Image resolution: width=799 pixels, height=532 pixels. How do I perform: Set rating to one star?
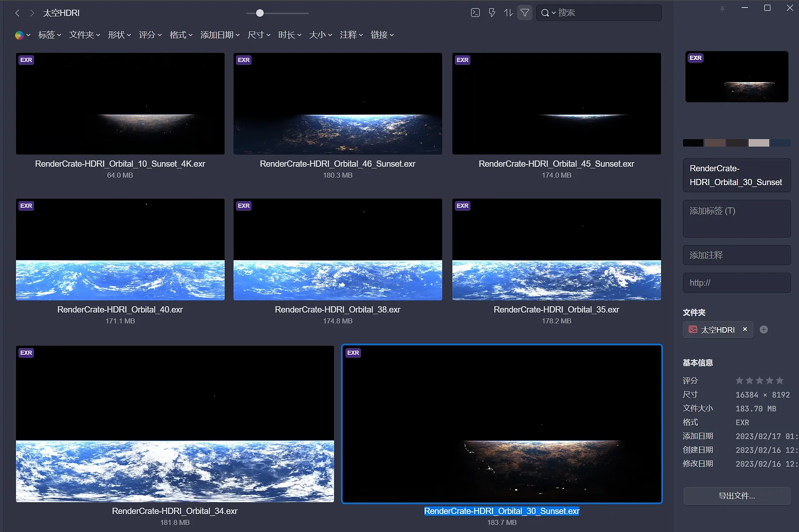click(x=739, y=380)
